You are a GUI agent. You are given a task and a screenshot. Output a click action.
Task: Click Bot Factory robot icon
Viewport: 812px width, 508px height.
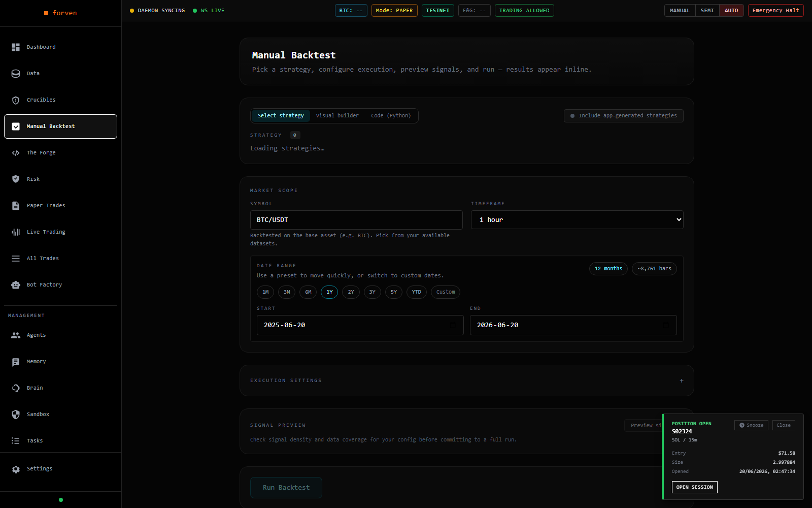[16, 285]
